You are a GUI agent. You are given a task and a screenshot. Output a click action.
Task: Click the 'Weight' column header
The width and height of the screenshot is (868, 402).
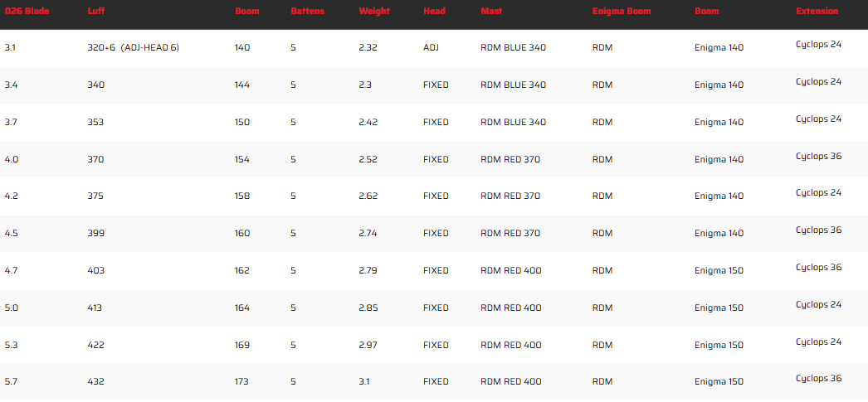374,11
